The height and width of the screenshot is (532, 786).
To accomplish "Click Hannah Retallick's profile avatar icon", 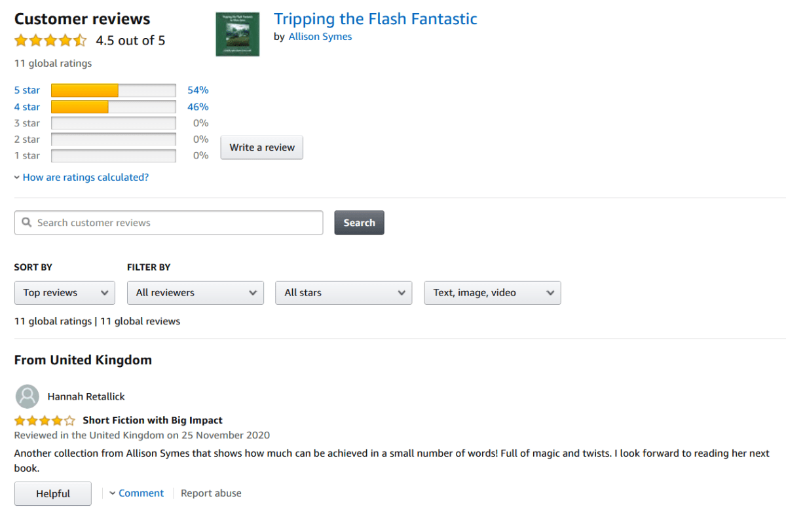I will [27, 396].
